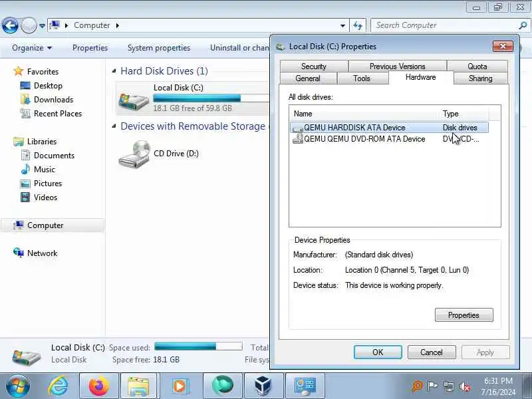
Task: Switch to the Quota tab
Action: click(477, 66)
